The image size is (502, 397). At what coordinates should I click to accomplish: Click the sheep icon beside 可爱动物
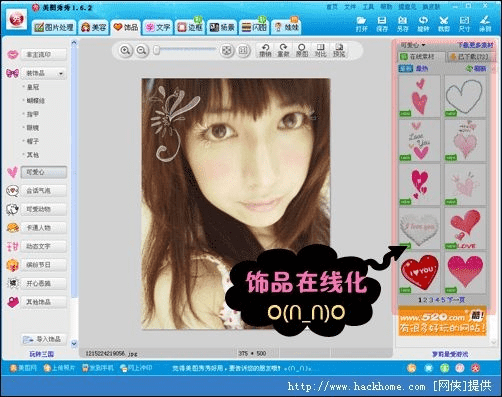click(x=13, y=209)
